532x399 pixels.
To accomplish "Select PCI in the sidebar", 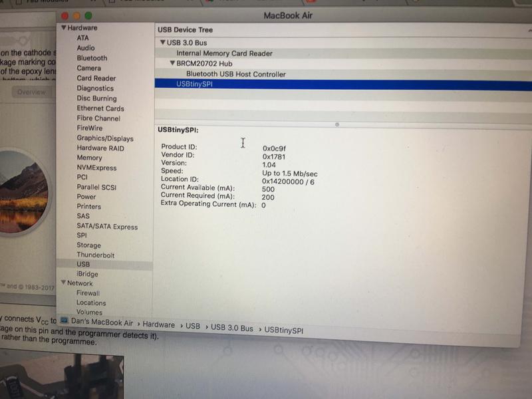I will point(82,177).
